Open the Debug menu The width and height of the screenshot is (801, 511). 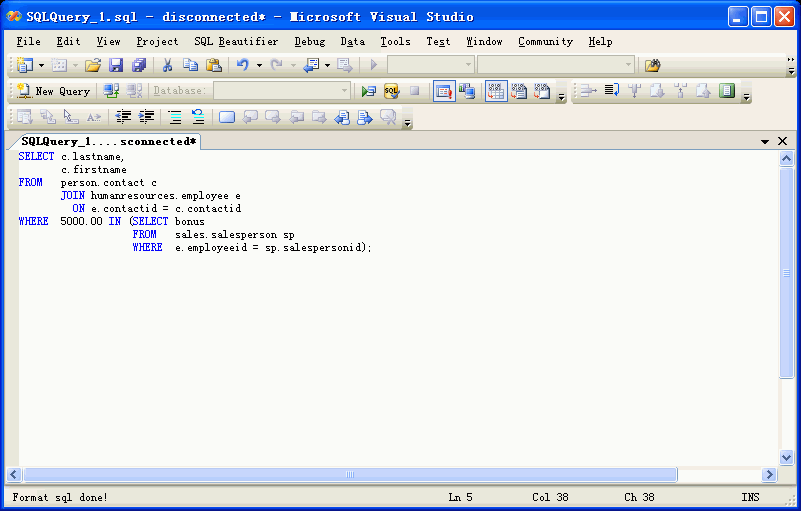click(310, 41)
